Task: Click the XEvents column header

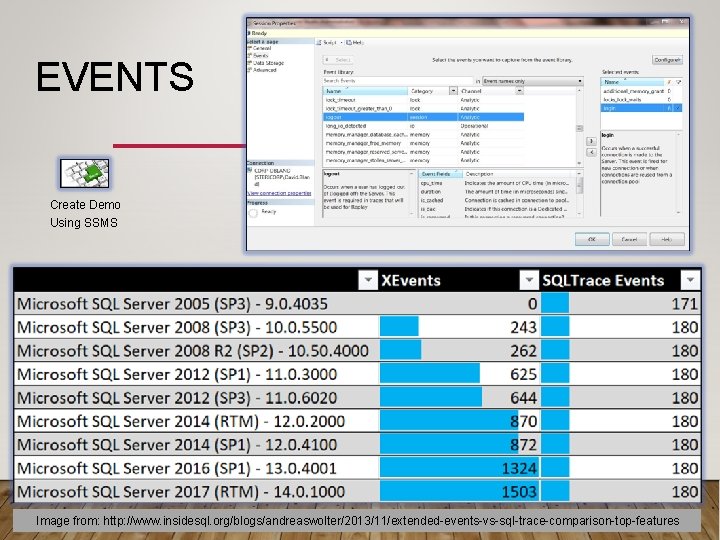Action: click(x=411, y=281)
